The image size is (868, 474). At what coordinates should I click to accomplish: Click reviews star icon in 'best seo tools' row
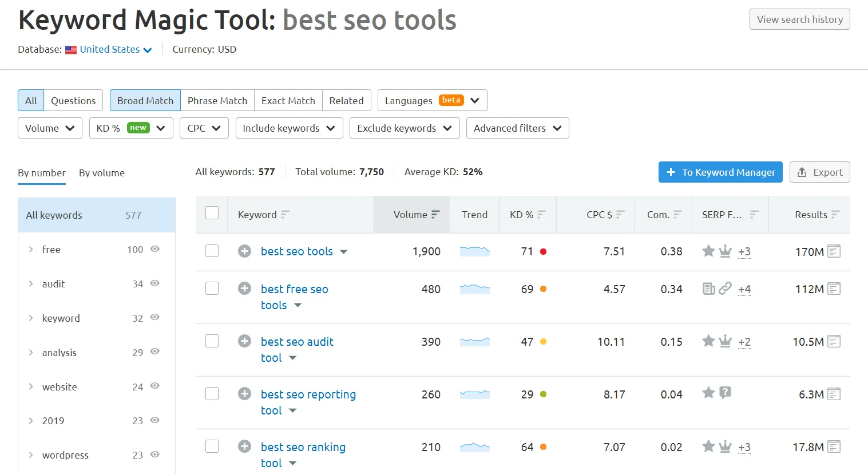(x=708, y=251)
